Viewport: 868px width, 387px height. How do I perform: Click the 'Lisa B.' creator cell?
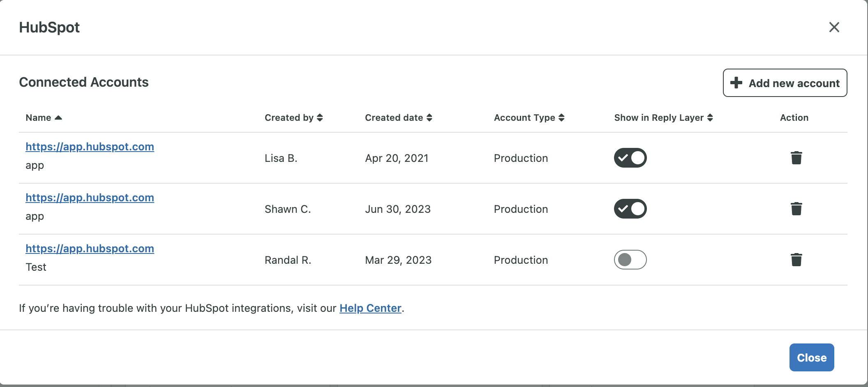tap(281, 158)
